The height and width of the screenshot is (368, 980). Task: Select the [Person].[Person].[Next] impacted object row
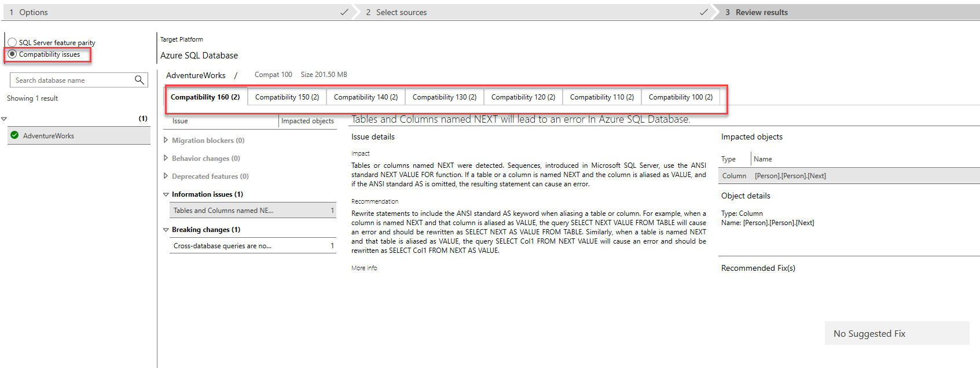click(x=849, y=176)
